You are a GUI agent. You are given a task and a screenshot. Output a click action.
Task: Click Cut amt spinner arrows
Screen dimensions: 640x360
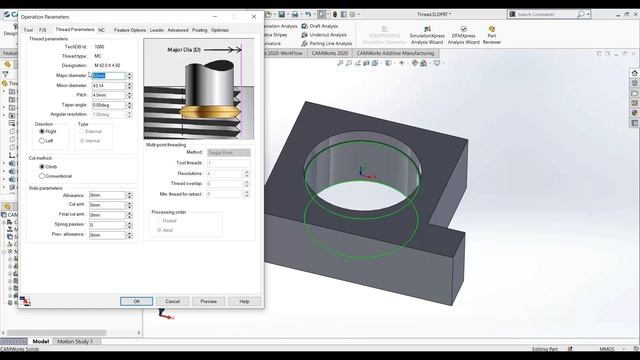[129, 205]
